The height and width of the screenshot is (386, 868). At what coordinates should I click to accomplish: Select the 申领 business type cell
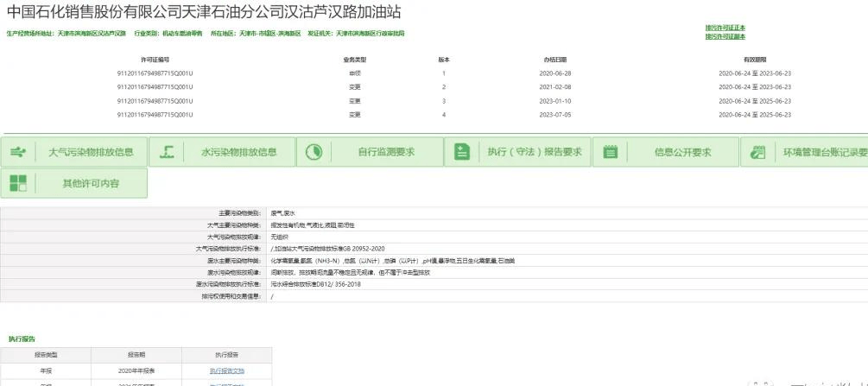(x=355, y=73)
